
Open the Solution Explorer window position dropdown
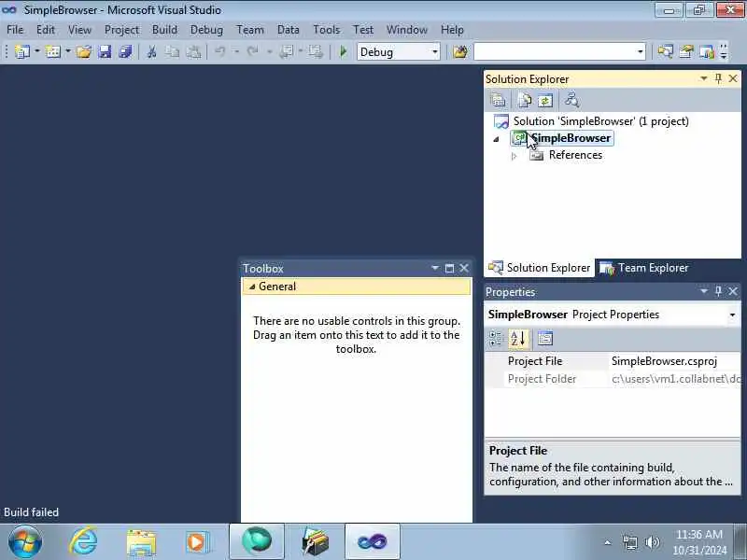point(704,78)
